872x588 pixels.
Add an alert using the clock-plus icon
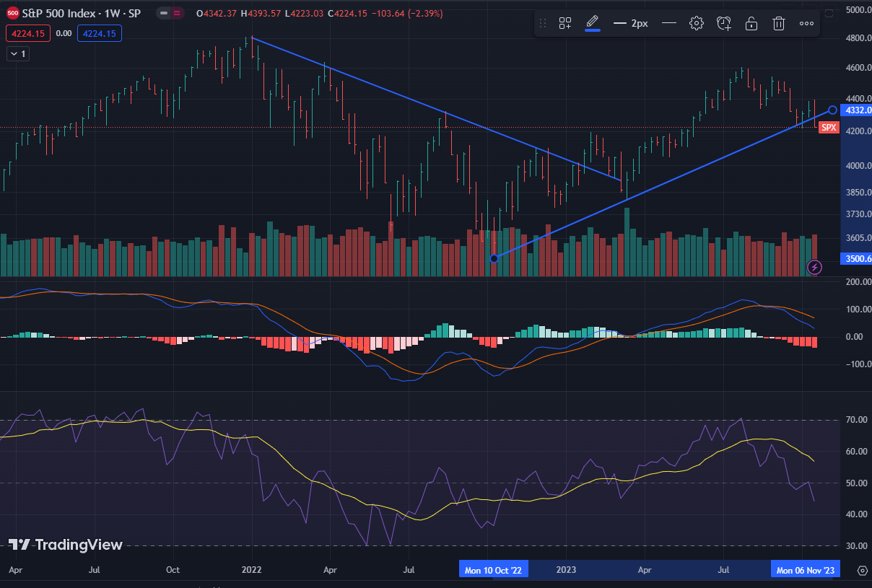723,23
